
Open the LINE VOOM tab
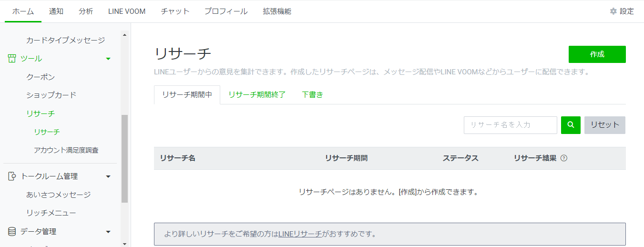click(127, 11)
